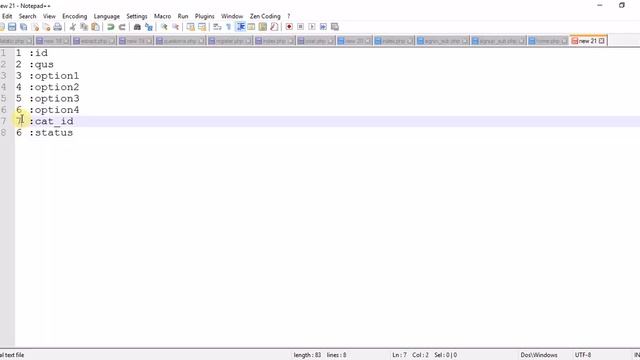Switch to the questions.php tab

click(x=180, y=41)
